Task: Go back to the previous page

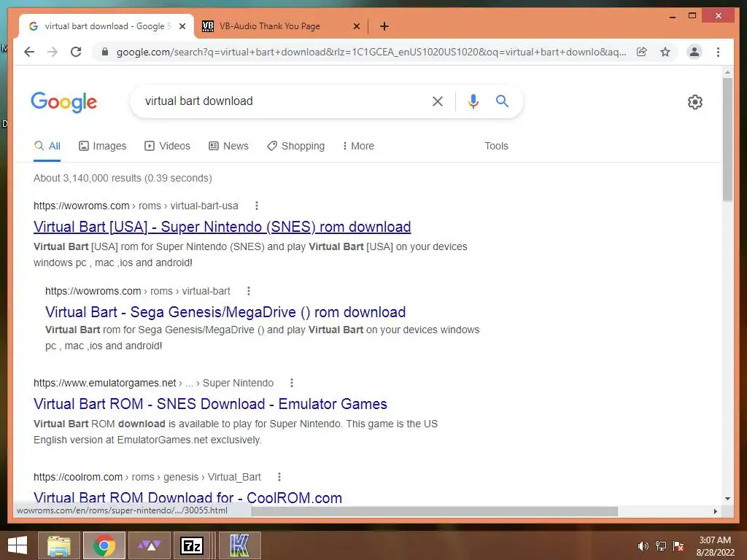Action: 29,52
